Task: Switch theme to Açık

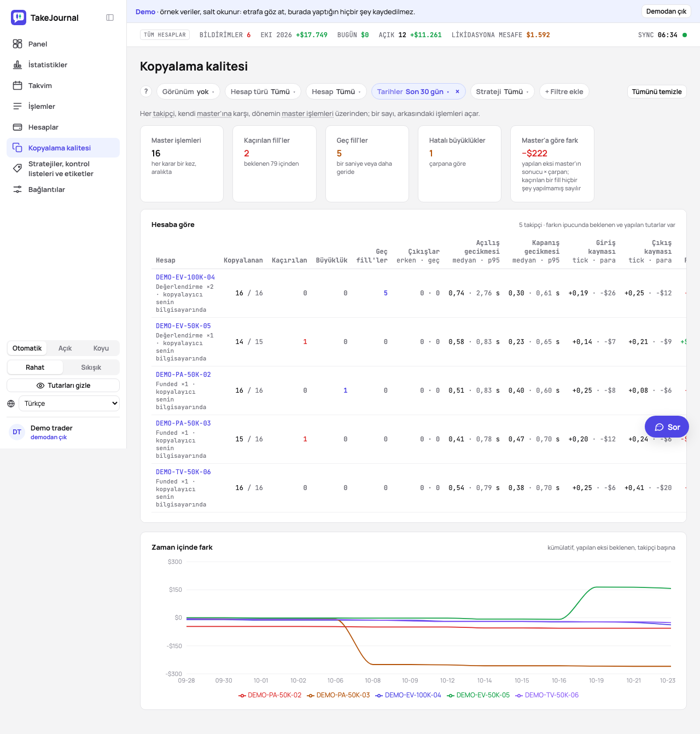Action: (65, 348)
